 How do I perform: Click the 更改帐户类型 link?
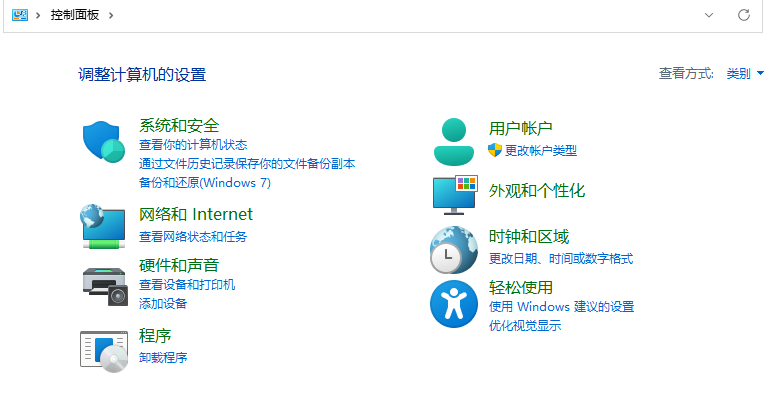[540, 150]
